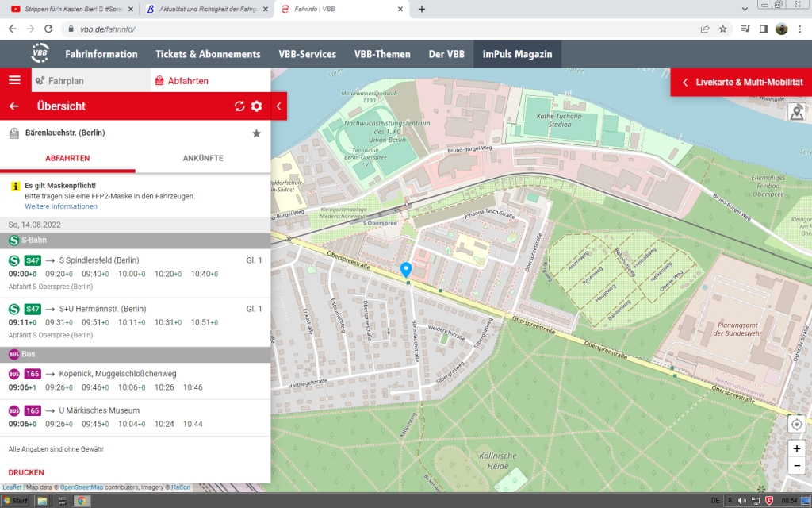Viewport: 812px width, 508px height.
Task: Open the Fahrinformation menu
Action: [101, 54]
